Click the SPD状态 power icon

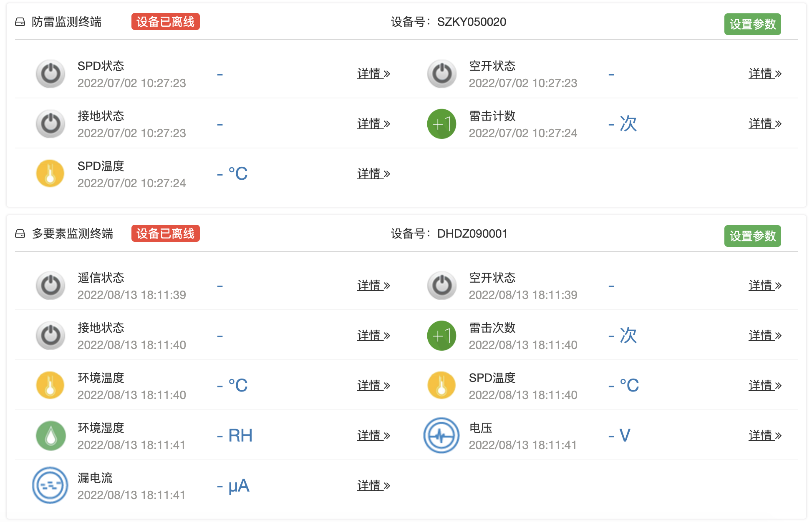[50, 74]
